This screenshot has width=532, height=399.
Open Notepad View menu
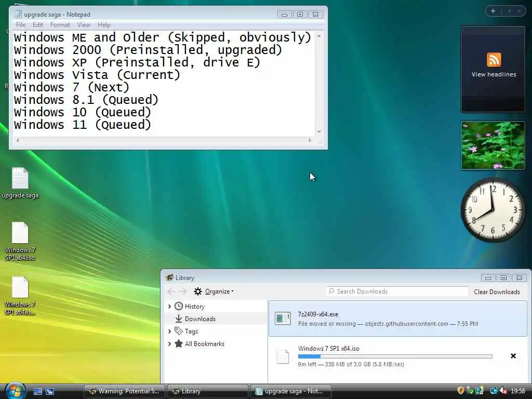84,25
